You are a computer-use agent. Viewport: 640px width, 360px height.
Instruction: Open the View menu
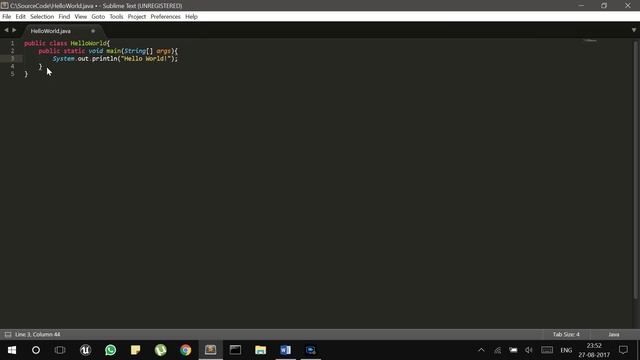80,17
